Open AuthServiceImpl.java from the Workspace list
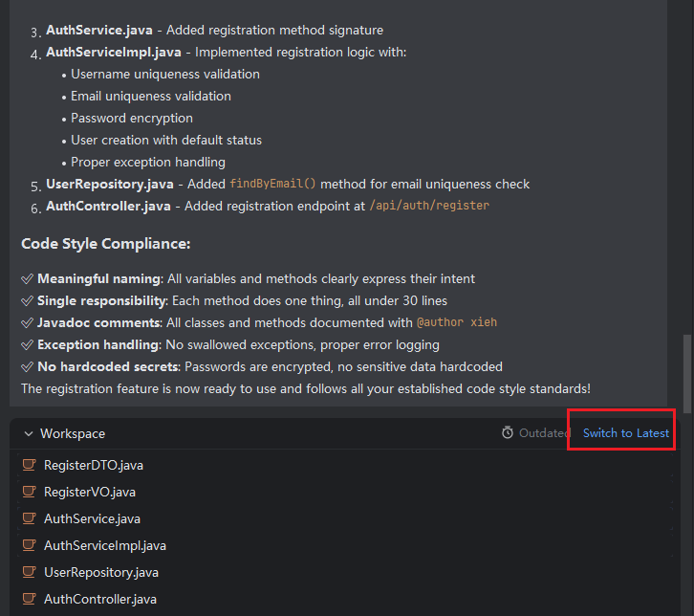Image resolution: width=694 pixels, height=616 pixels. 105,546
